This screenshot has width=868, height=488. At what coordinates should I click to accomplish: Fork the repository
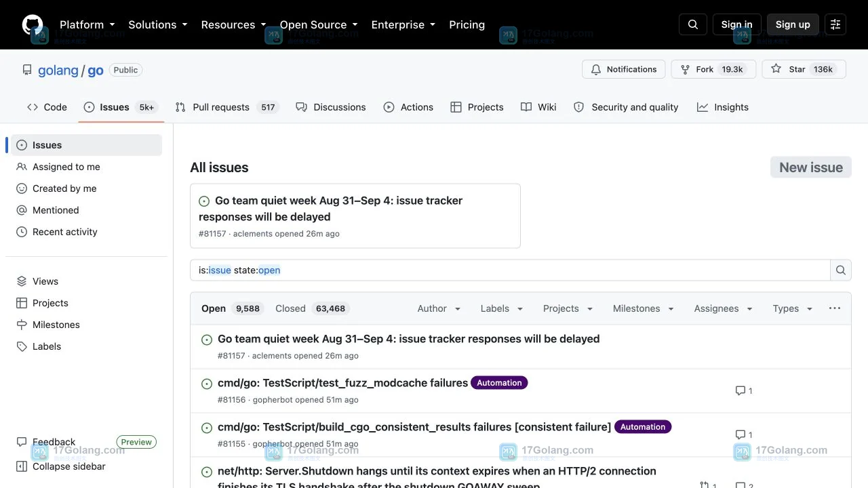coord(713,69)
